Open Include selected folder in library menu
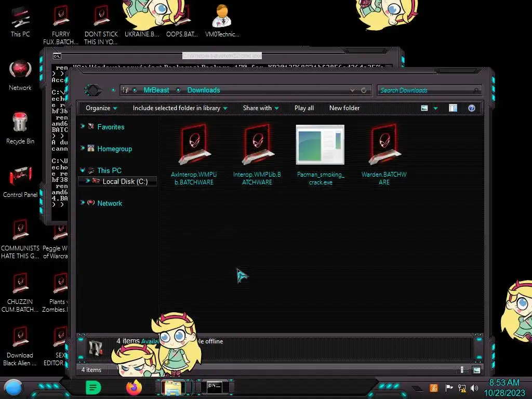532x399 pixels. pos(180,108)
